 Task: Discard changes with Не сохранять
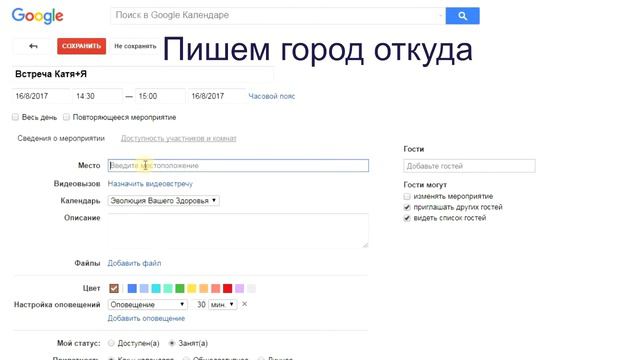coord(135,46)
